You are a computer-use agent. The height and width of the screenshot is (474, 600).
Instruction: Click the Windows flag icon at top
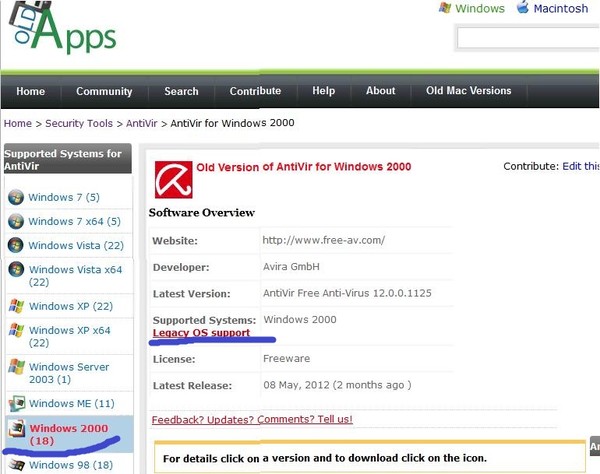pyautogui.click(x=445, y=8)
